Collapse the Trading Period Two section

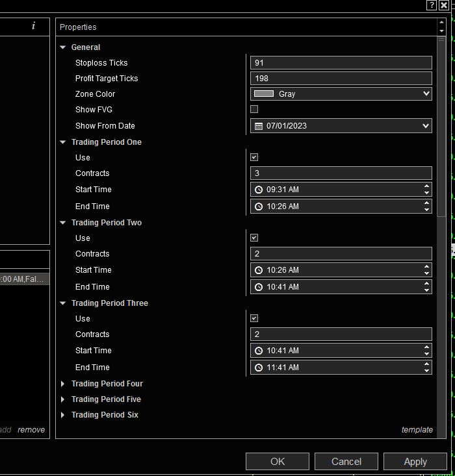click(63, 223)
